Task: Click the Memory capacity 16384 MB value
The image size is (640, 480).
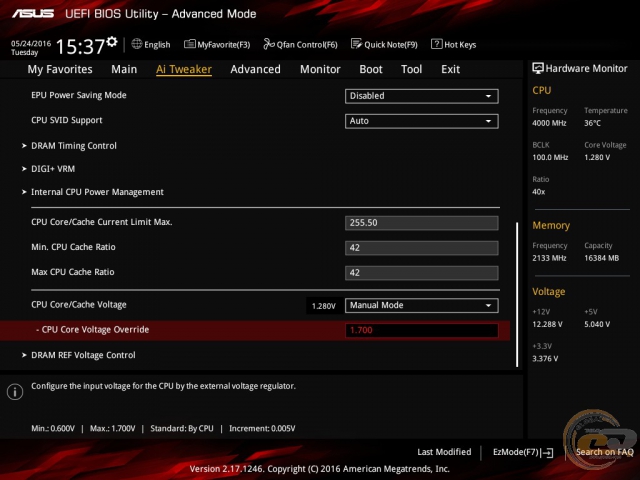Action: click(602, 258)
